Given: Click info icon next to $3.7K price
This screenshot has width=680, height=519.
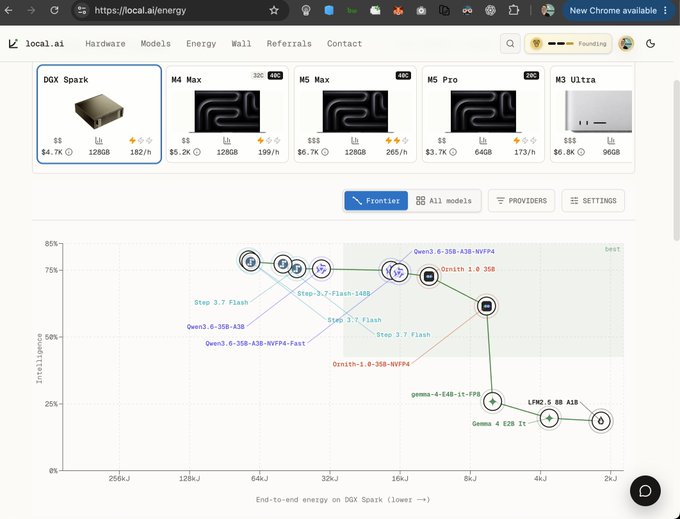Looking at the screenshot, I should coord(453,152).
